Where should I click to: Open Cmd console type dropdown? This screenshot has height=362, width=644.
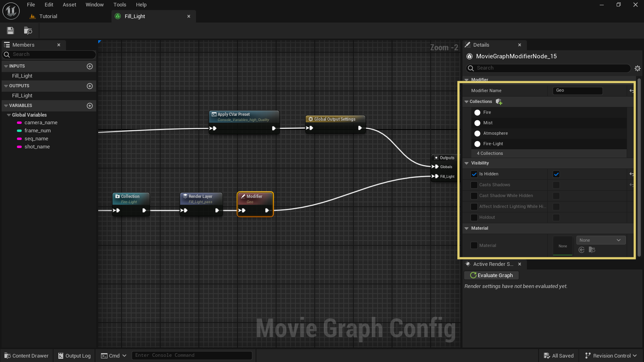114,356
